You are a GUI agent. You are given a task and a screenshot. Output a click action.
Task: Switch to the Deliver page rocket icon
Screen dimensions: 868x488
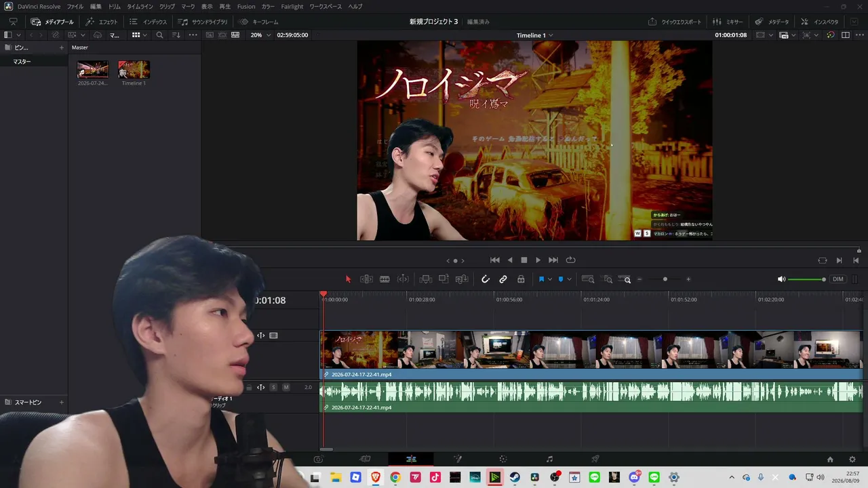coord(595,460)
